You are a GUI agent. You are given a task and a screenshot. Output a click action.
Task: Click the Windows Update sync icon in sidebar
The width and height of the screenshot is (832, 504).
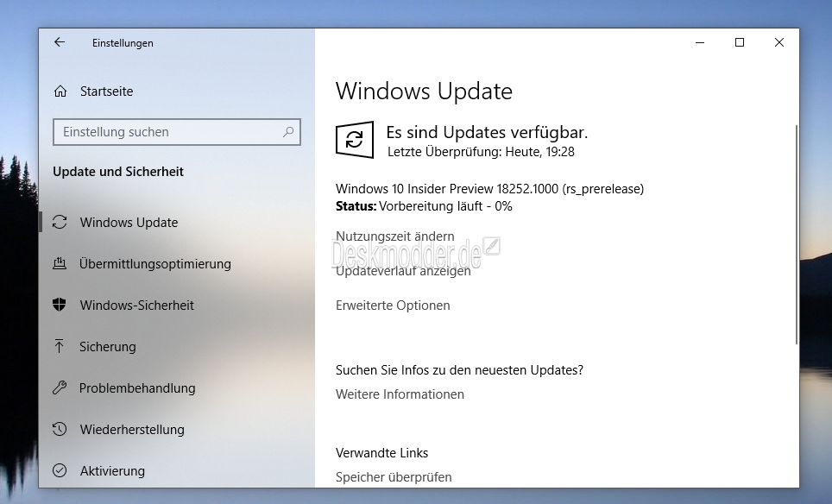pos(60,222)
